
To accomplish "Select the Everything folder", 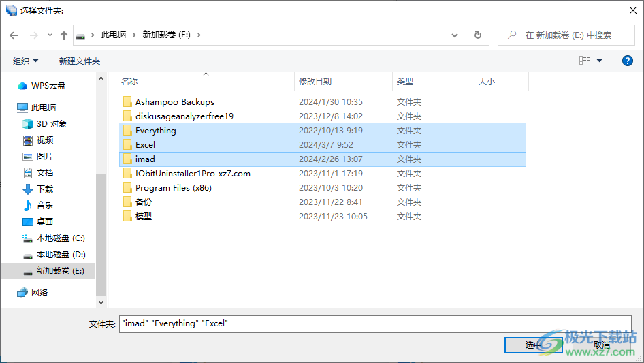I will click(323, 131).
